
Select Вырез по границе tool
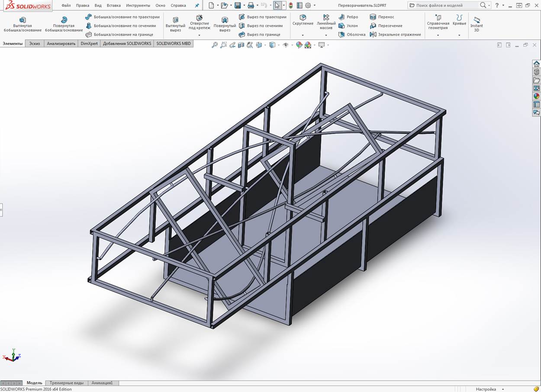pyautogui.click(x=260, y=34)
